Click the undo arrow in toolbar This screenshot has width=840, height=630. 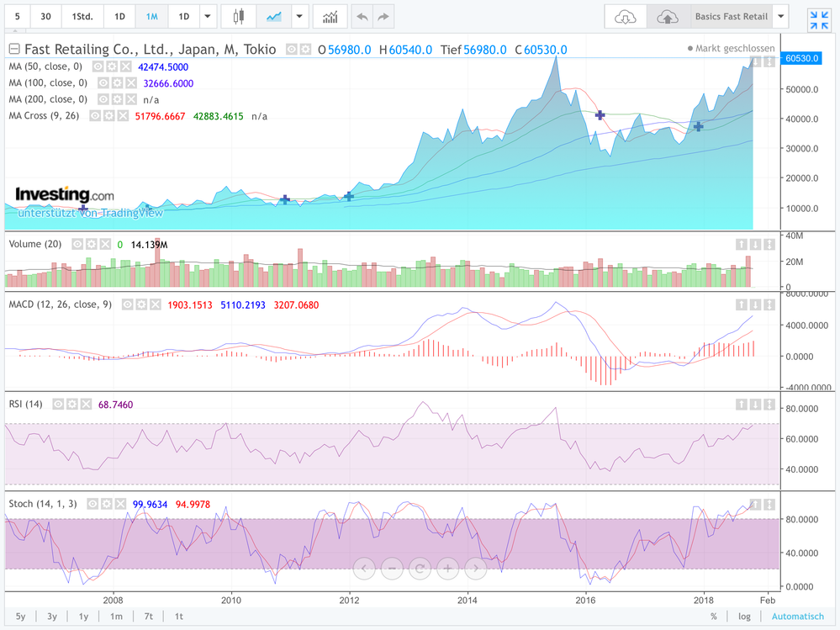pyautogui.click(x=362, y=17)
